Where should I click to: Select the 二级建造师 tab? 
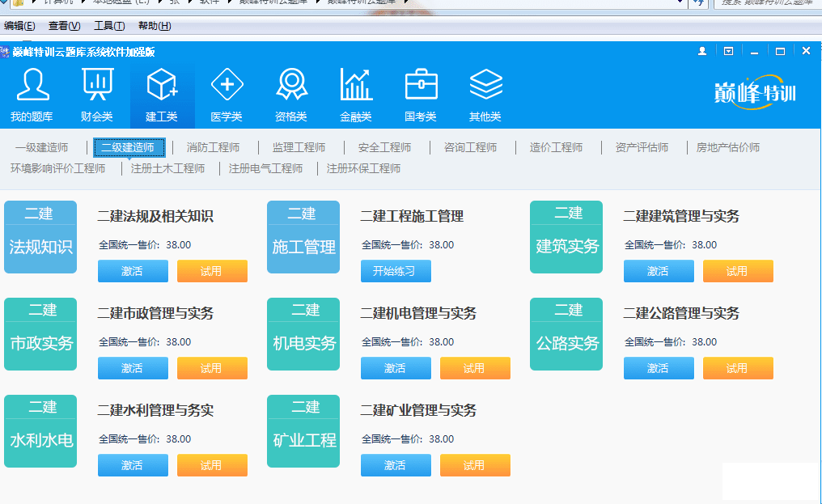[x=129, y=147]
